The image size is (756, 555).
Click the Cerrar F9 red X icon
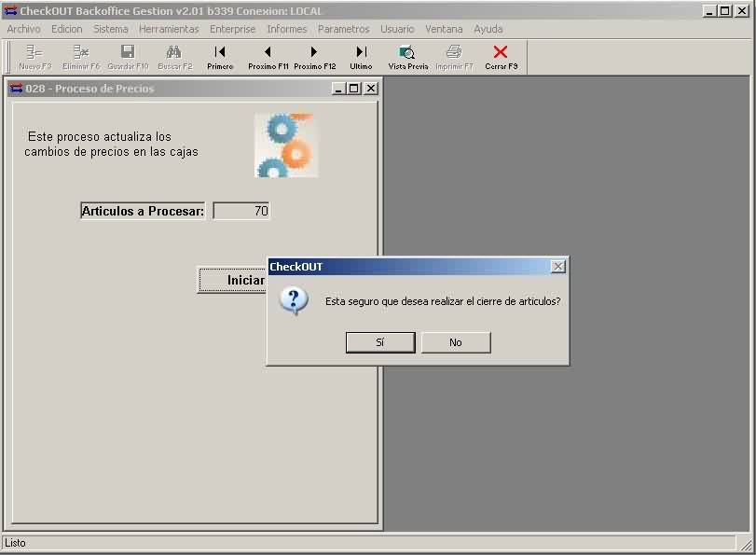click(x=501, y=57)
